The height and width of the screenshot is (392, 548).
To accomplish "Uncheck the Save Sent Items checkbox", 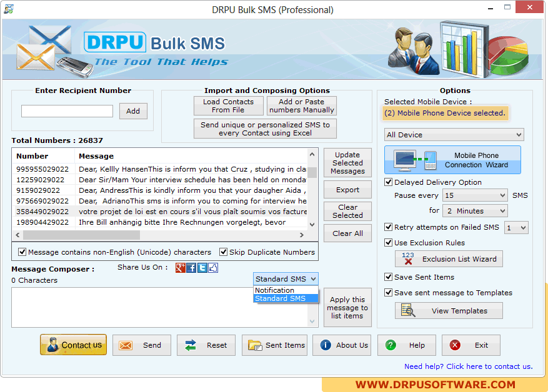I will click(x=388, y=277).
